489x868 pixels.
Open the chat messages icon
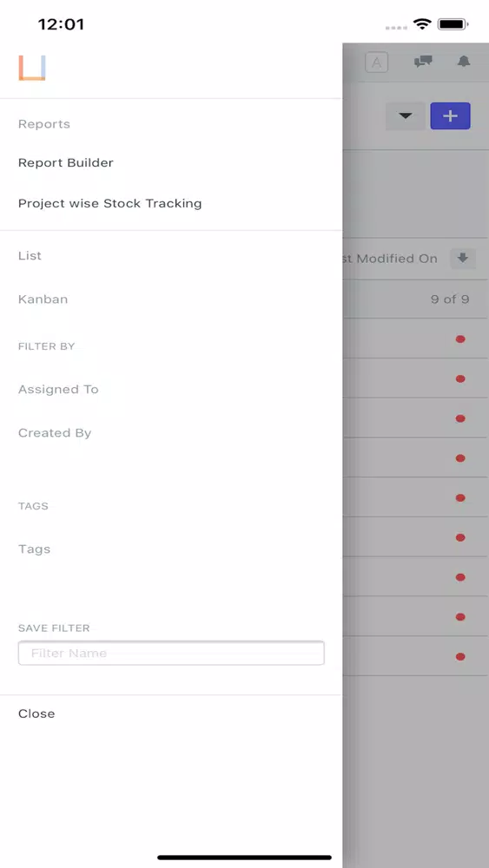coord(423,62)
